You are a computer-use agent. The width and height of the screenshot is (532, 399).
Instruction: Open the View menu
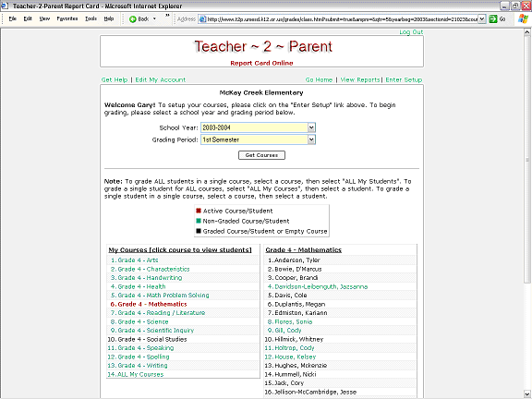click(44, 18)
